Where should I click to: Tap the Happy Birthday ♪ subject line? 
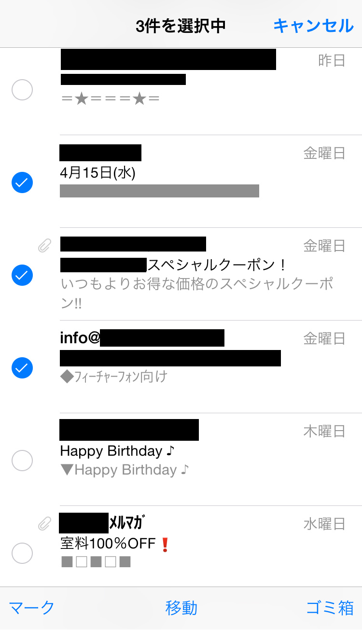[x=117, y=451]
